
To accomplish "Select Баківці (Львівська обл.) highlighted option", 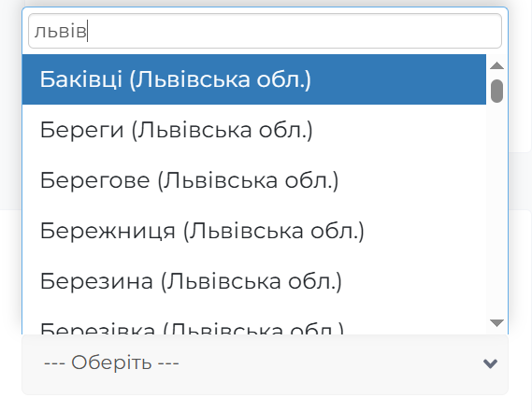I will 254,79.
